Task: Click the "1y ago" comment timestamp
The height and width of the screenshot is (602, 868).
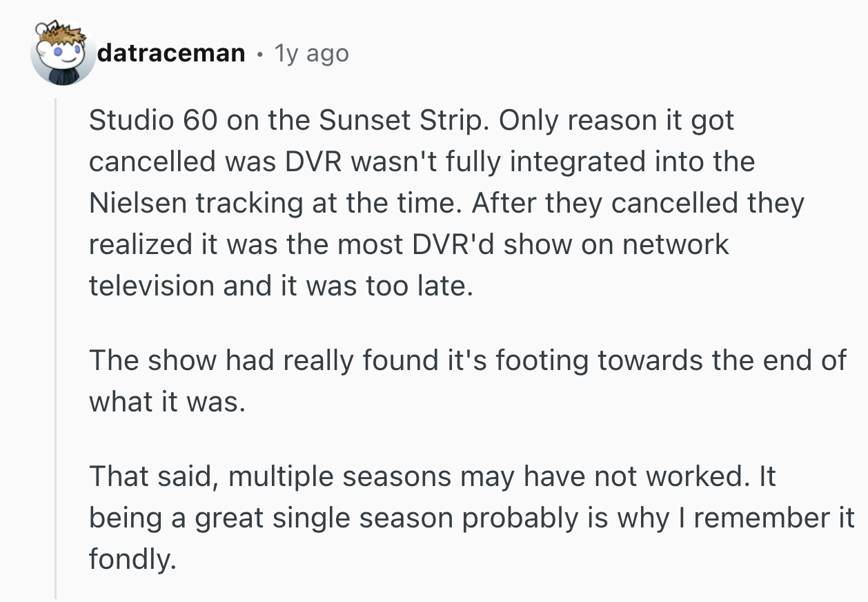Action: [311, 52]
